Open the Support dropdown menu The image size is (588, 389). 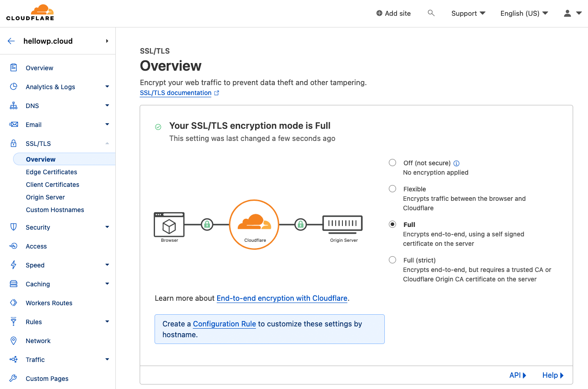pos(469,14)
